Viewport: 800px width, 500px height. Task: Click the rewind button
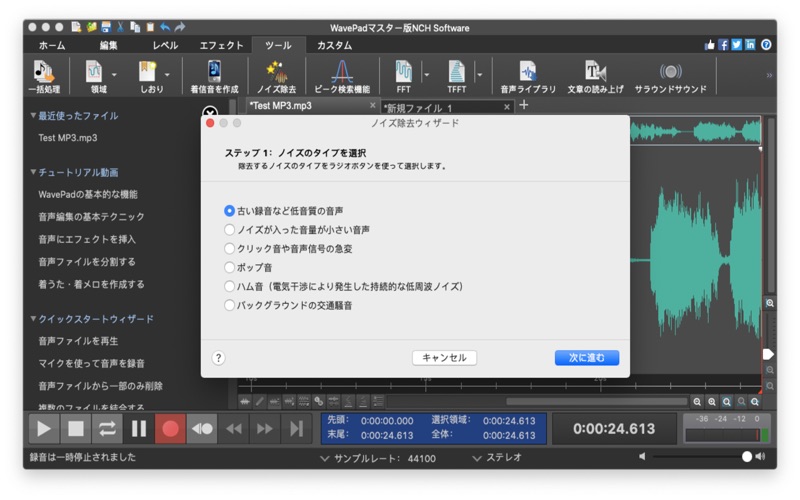[234, 429]
